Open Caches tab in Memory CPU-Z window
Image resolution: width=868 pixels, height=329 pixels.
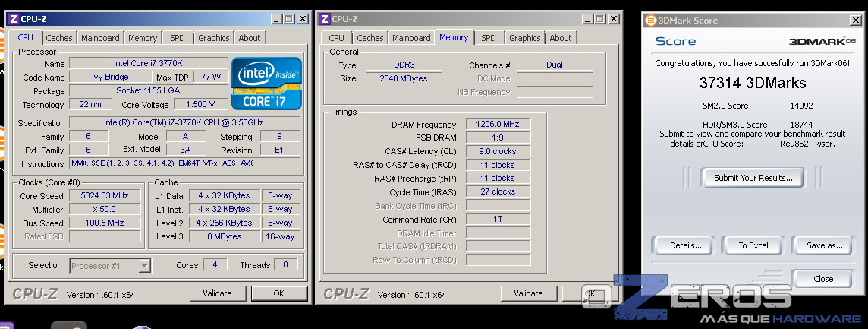(x=370, y=38)
